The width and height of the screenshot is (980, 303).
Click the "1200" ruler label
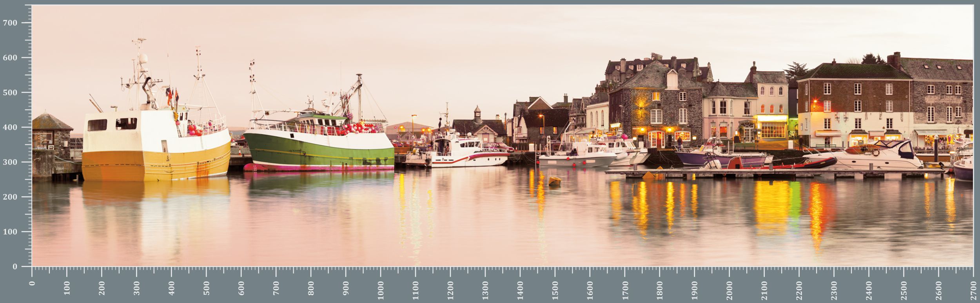(450, 290)
